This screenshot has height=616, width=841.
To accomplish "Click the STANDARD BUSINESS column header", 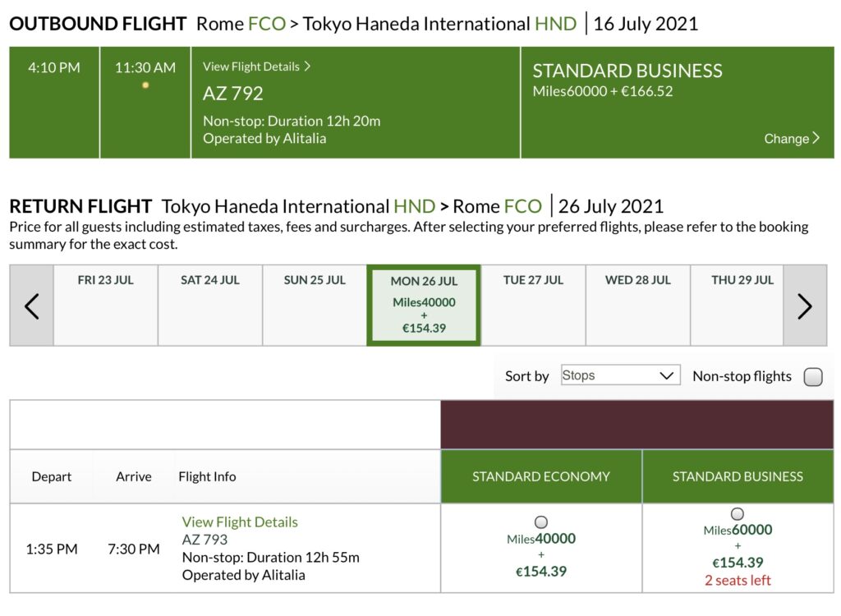I will click(x=738, y=476).
